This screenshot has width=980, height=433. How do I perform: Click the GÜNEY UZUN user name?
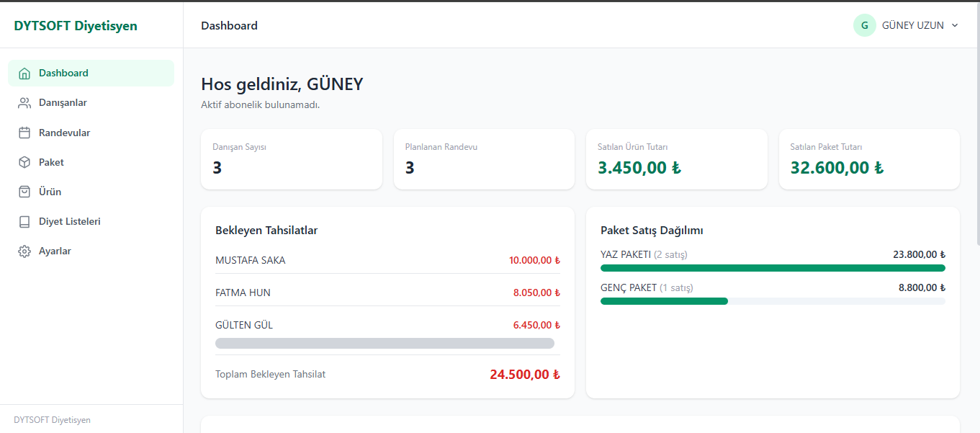(913, 25)
